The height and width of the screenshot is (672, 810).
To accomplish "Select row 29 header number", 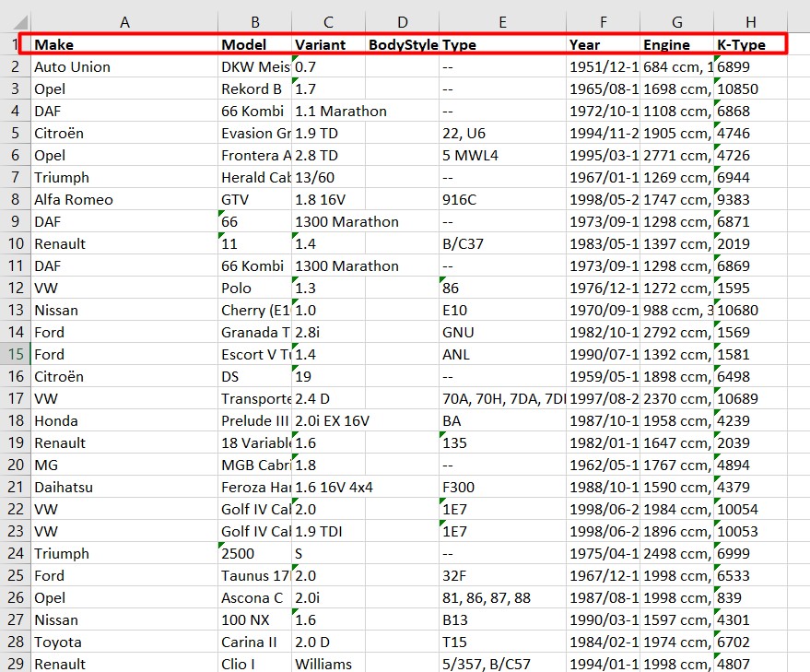I will (15, 663).
